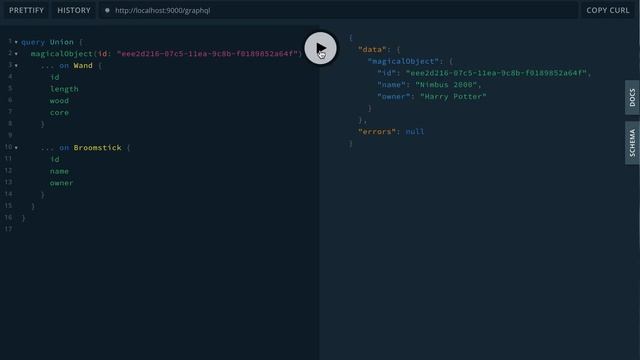Click the length field in the query

coord(64,89)
